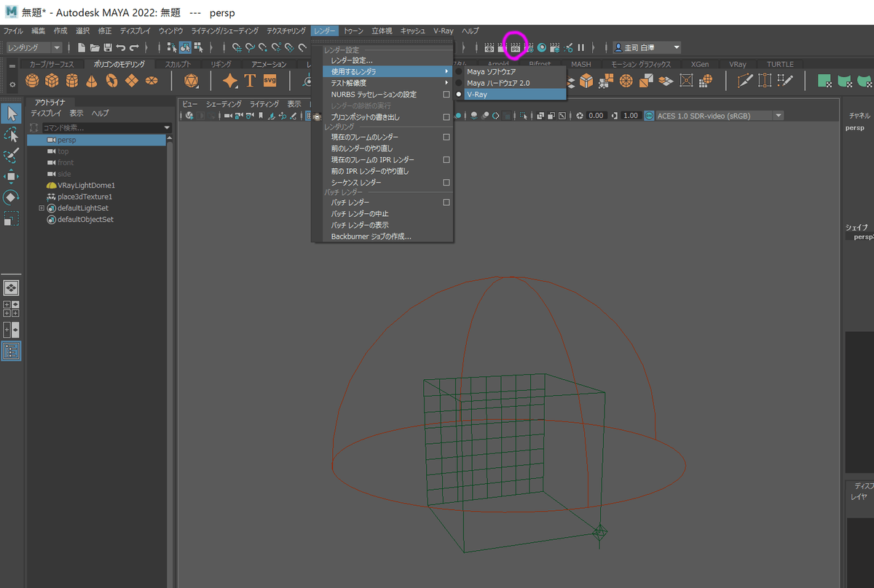Screen dimensions: 874x588
Task: Create a polygon sphere from the shelf
Action: (32, 80)
